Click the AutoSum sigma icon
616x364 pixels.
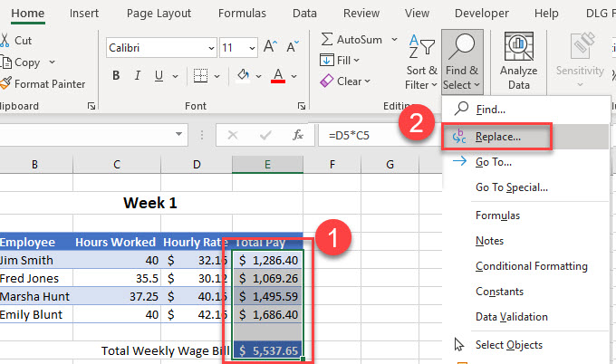[326, 39]
